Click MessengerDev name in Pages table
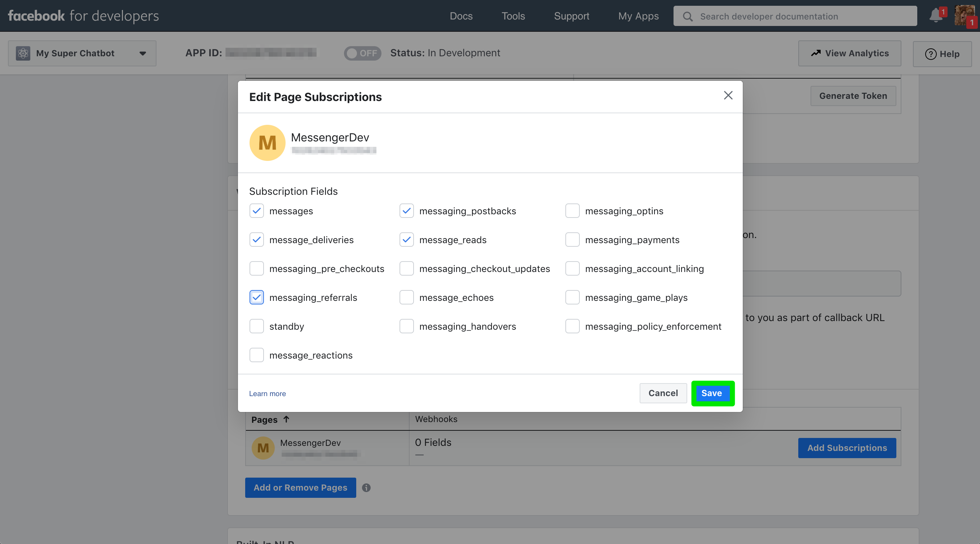This screenshot has height=544, width=980. click(x=310, y=443)
